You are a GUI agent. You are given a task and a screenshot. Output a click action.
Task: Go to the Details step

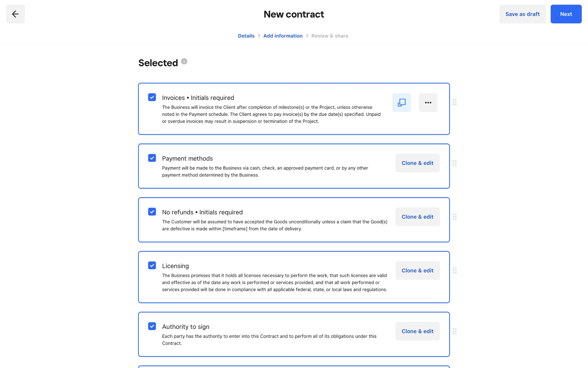click(x=246, y=36)
